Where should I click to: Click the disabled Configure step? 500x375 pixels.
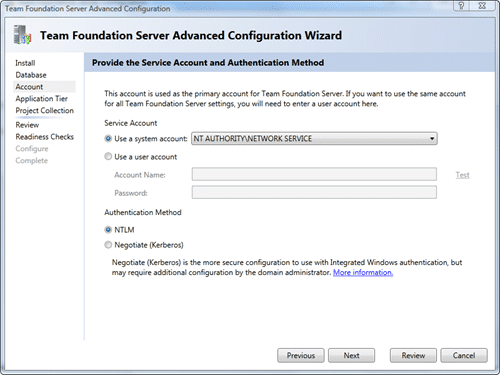tap(32, 149)
